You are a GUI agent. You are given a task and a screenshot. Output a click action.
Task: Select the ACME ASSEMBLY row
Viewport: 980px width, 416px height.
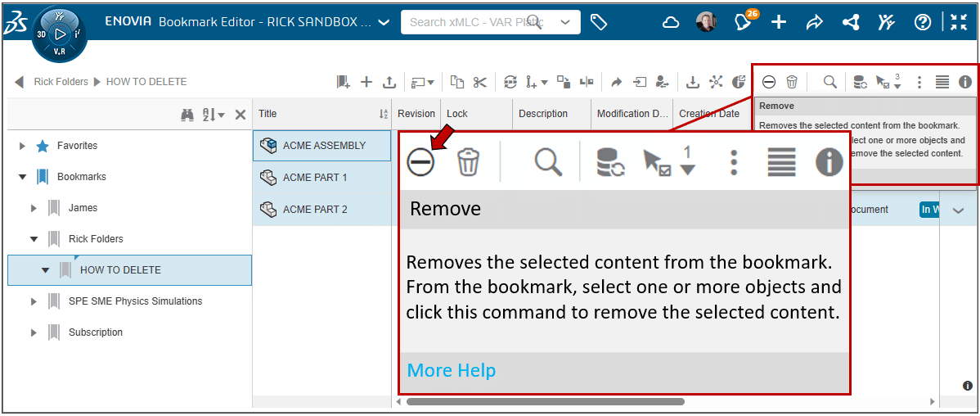321,146
